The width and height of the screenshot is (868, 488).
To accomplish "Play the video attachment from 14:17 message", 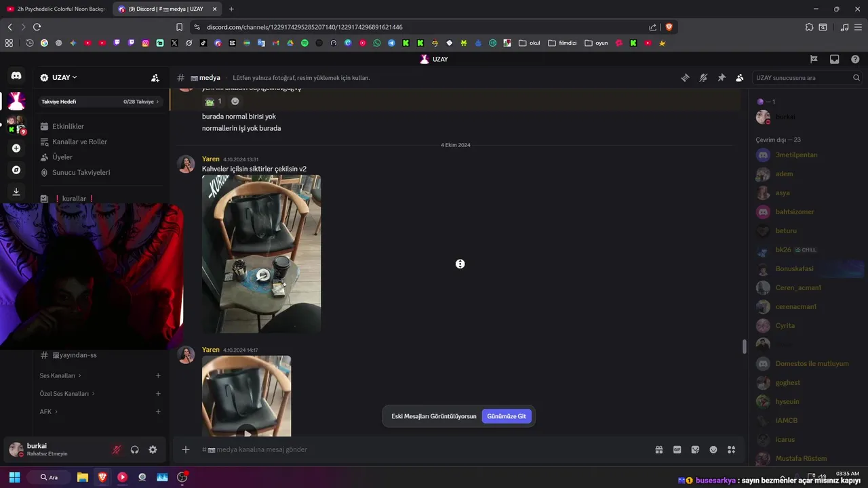I will [x=246, y=432].
